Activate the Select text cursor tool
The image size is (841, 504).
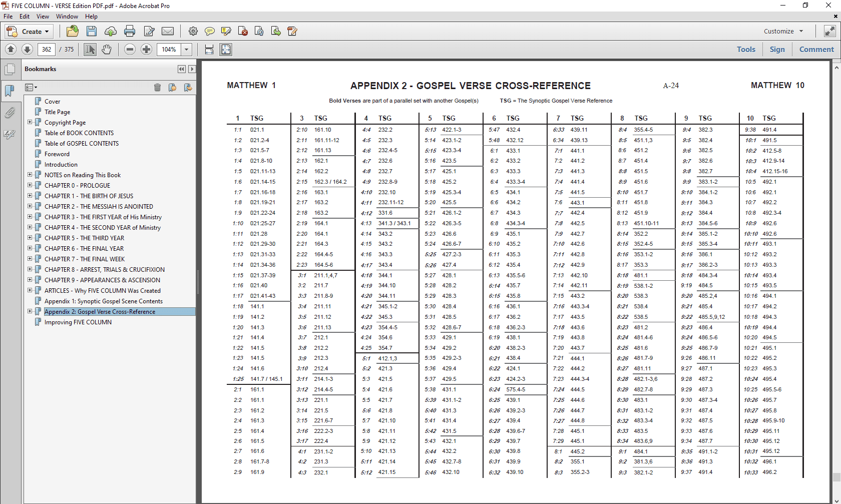90,49
